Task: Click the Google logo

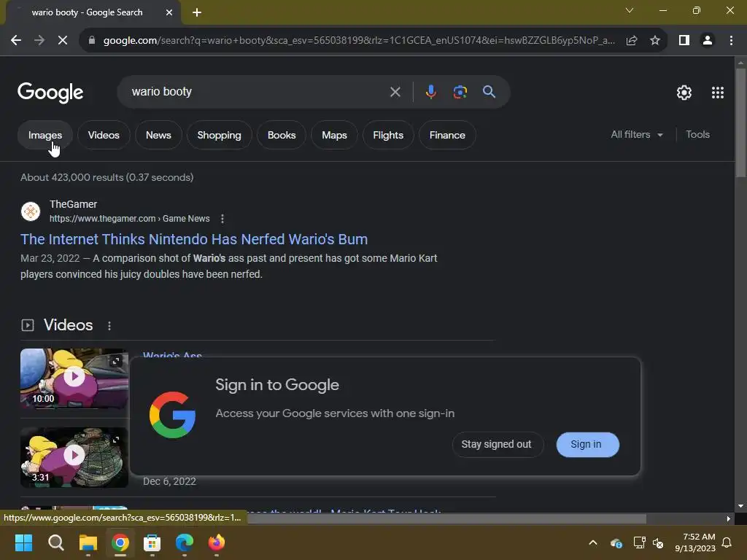Action: (50, 93)
